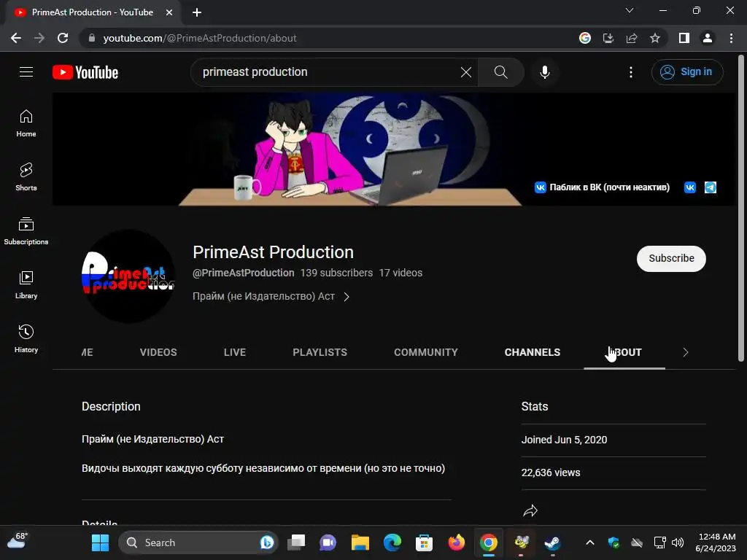Open taskbar clock and date
Viewport: 747px width, 560px height.
(716, 542)
